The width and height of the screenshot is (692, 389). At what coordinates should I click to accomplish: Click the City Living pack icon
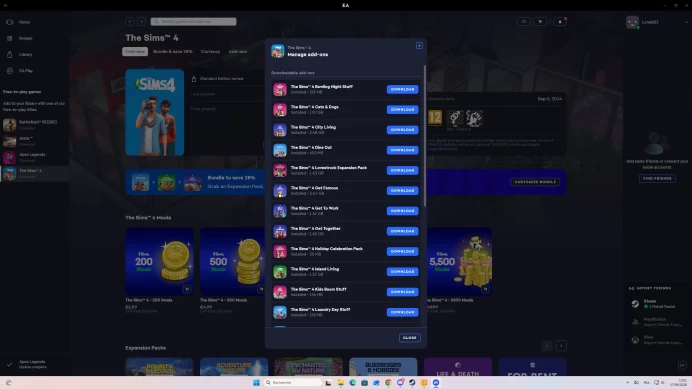point(280,130)
